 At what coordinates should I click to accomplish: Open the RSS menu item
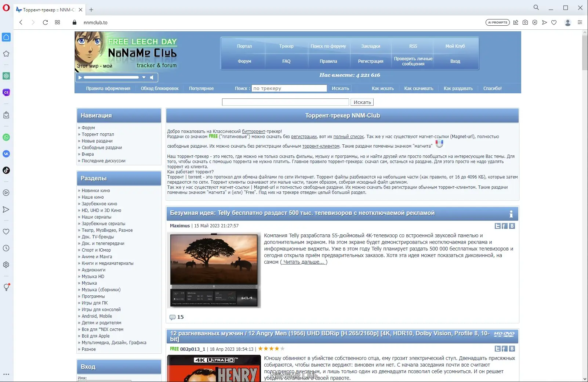click(413, 46)
